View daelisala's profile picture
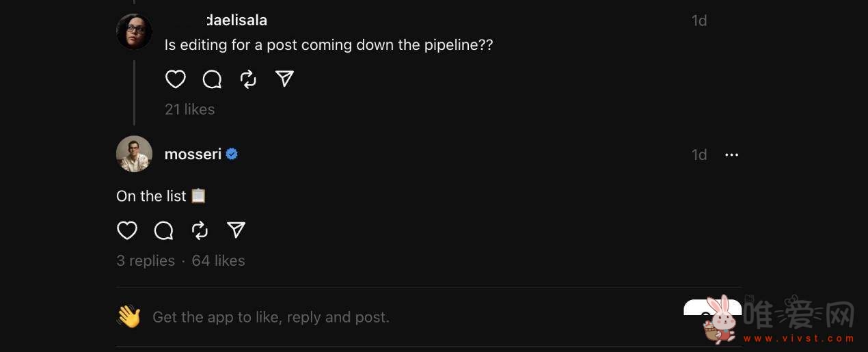868x352 pixels. pos(134,31)
